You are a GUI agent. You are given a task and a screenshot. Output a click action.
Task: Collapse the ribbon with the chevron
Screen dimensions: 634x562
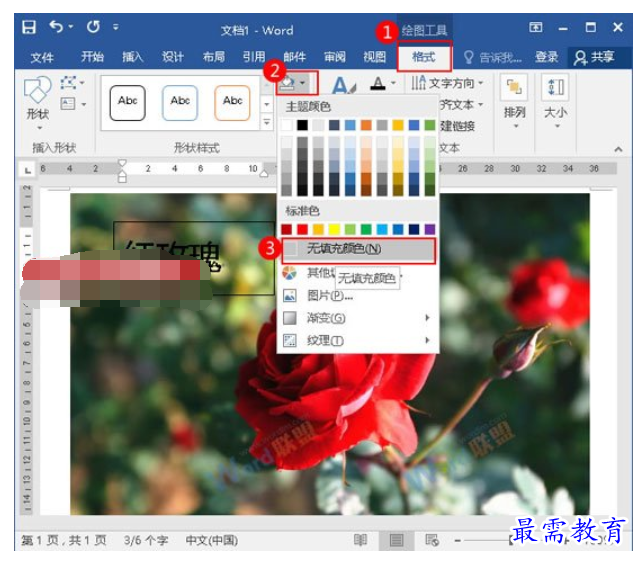(x=618, y=149)
